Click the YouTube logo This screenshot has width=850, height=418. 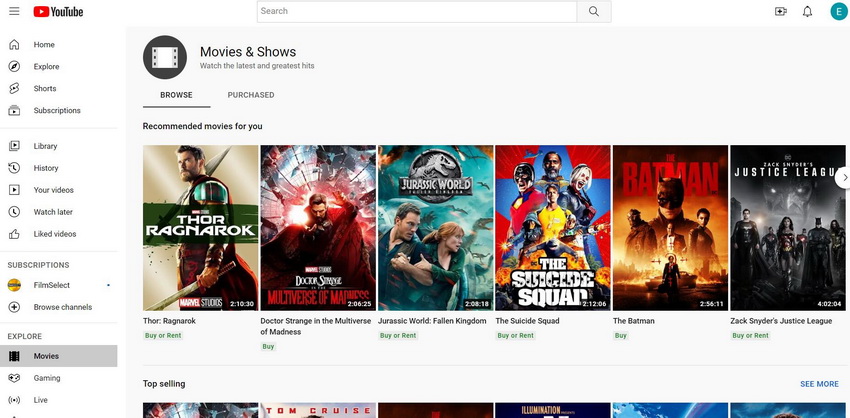58,11
